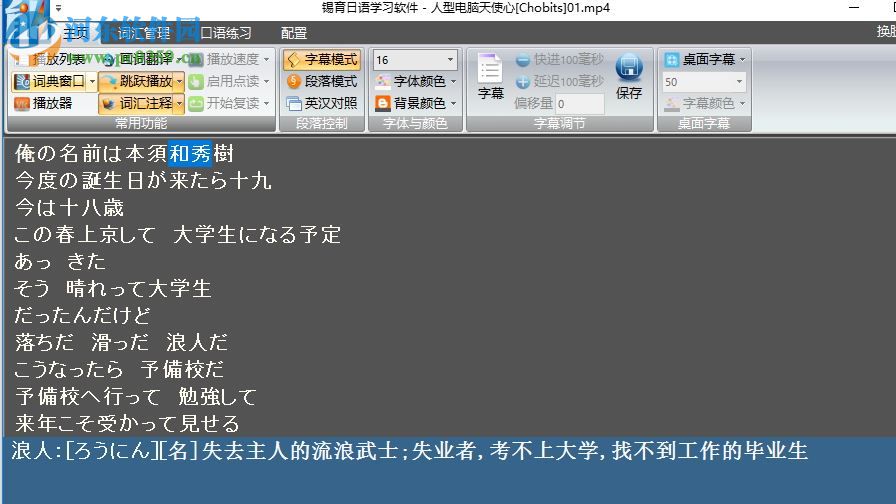Select subtitle line 来年こそ受かって見せる
Screen dimensions: 896x504
coord(127,423)
